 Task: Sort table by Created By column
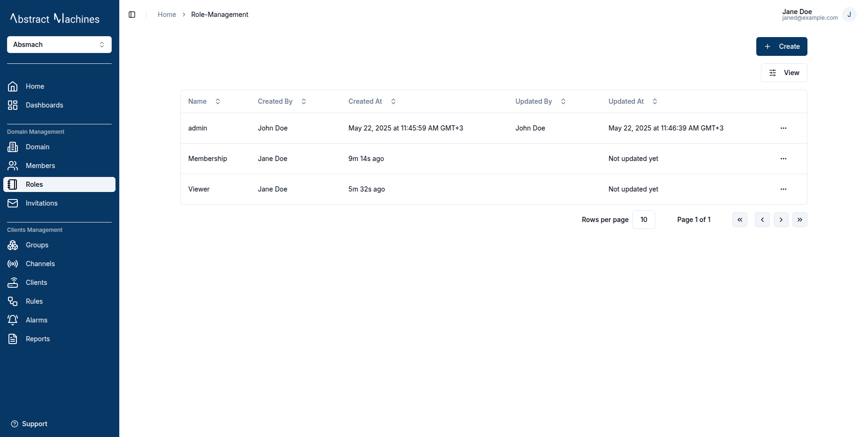tap(282, 101)
